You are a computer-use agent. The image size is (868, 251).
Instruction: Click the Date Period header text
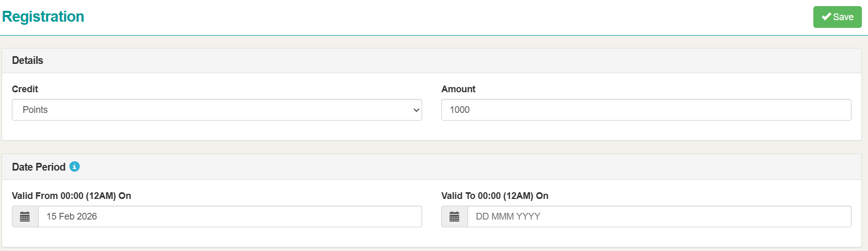39,167
